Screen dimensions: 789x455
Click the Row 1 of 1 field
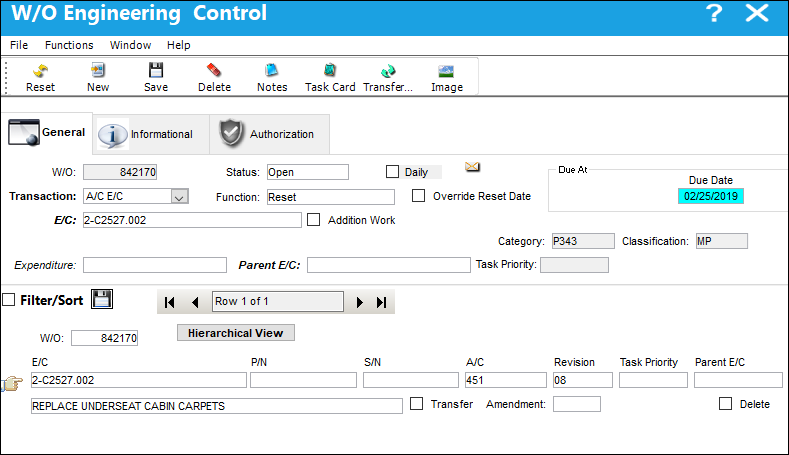pyautogui.click(x=278, y=301)
